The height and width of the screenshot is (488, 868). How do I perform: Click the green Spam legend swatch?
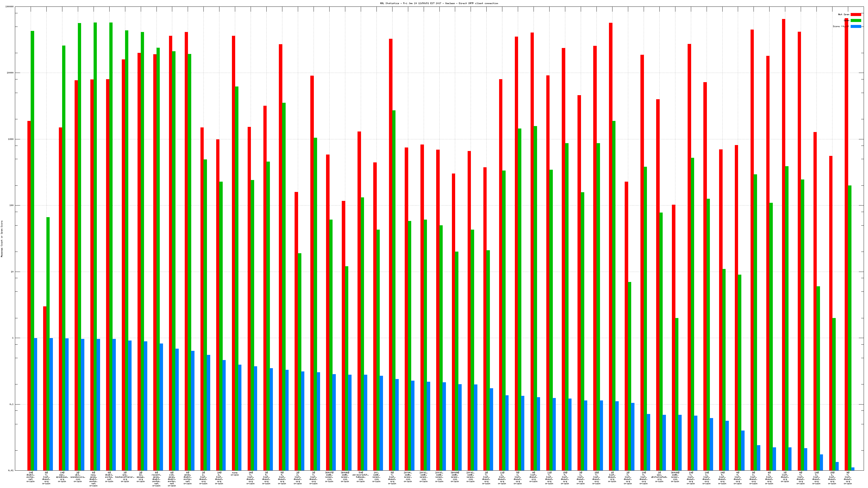(x=856, y=21)
